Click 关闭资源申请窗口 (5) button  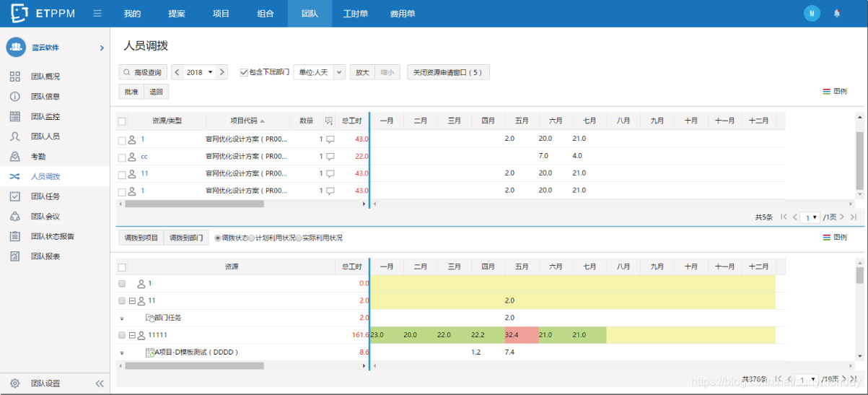pos(448,72)
